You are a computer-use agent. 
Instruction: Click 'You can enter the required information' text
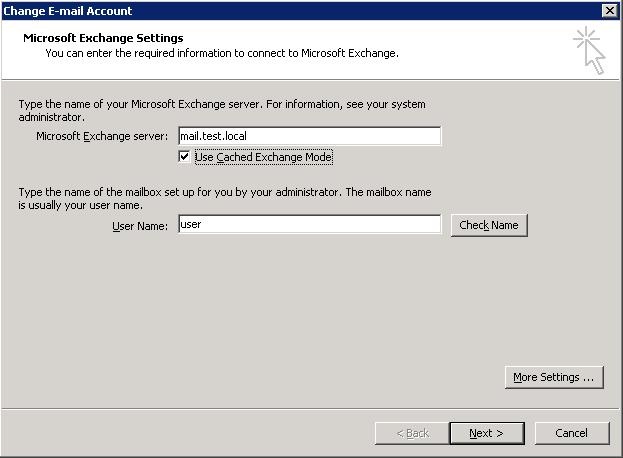pos(222,53)
